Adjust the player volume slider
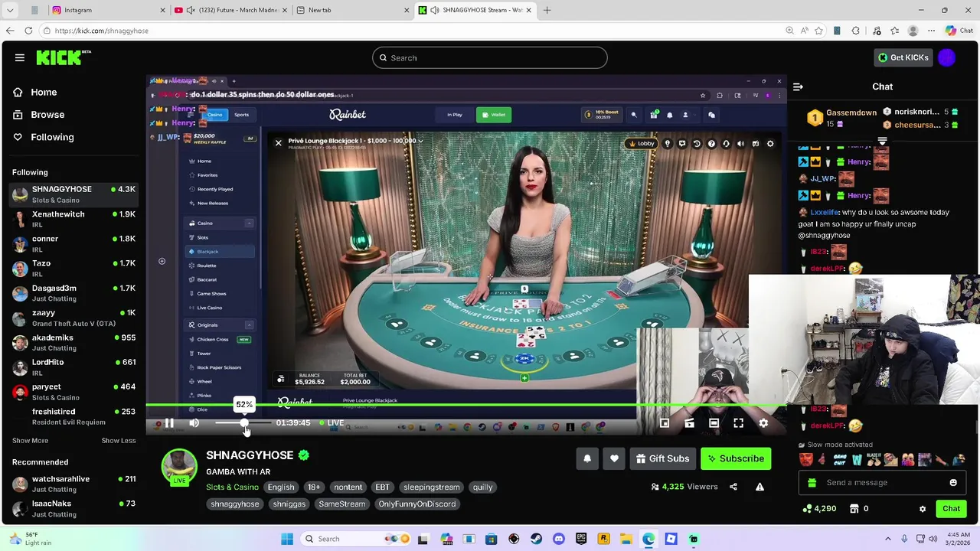This screenshot has height=551, width=980. coord(243,423)
